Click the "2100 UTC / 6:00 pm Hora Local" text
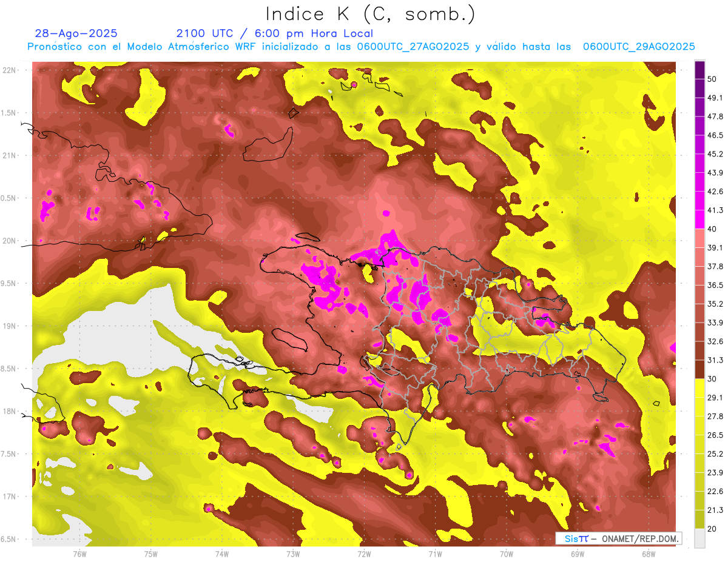 [275, 33]
